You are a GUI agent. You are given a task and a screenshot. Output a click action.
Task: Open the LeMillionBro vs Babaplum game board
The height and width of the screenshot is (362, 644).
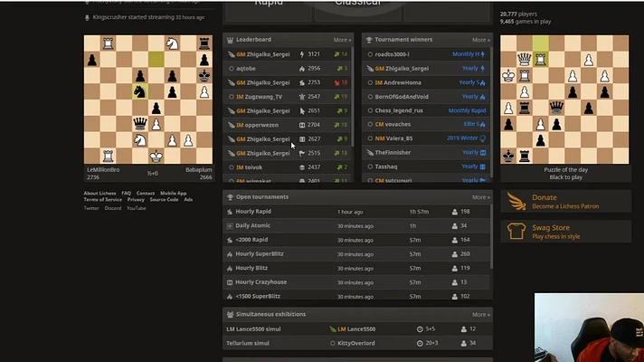148,100
